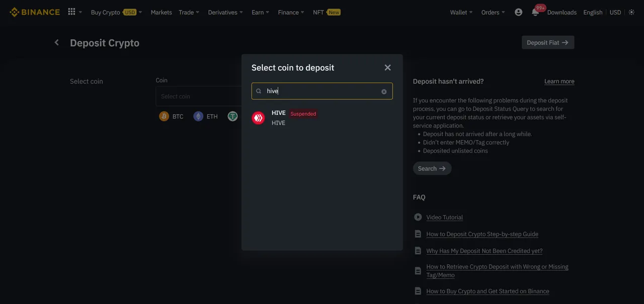Click the Suspended status badge

tap(303, 114)
